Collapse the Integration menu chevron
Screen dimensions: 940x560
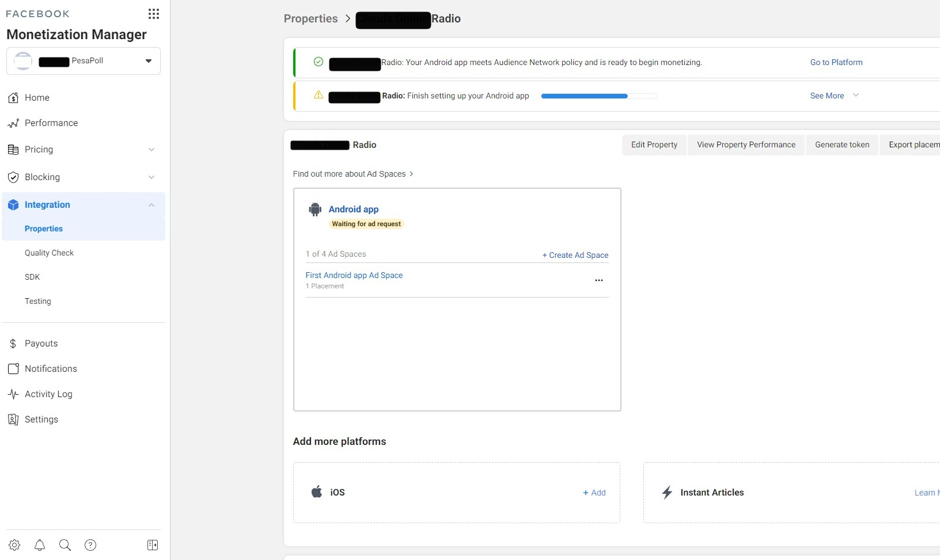click(x=151, y=205)
